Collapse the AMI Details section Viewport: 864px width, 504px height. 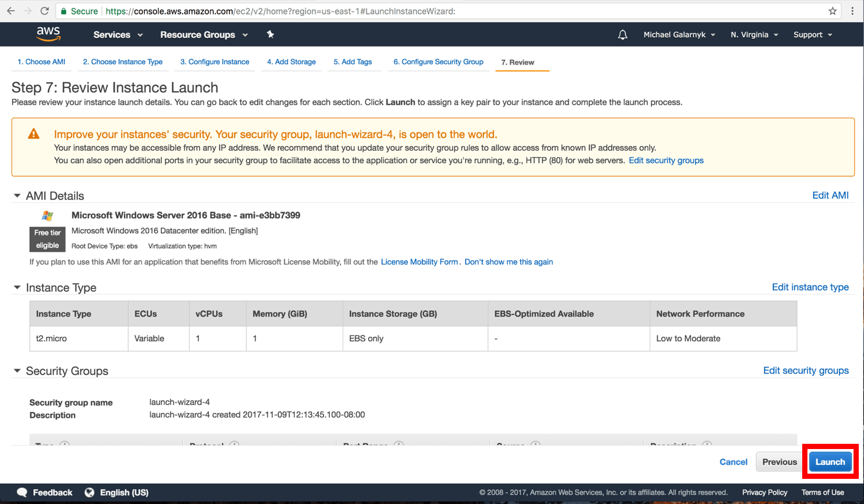coord(17,195)
